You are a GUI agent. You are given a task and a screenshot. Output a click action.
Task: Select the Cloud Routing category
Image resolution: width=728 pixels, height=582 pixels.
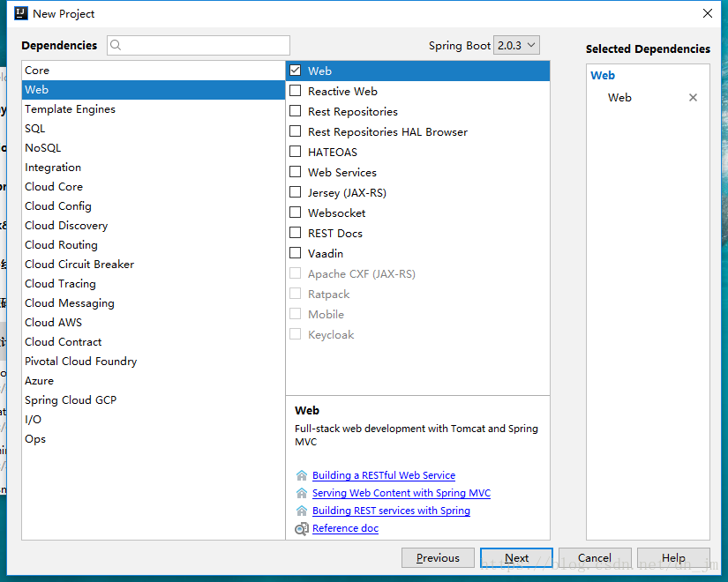[x=154, y=244]
